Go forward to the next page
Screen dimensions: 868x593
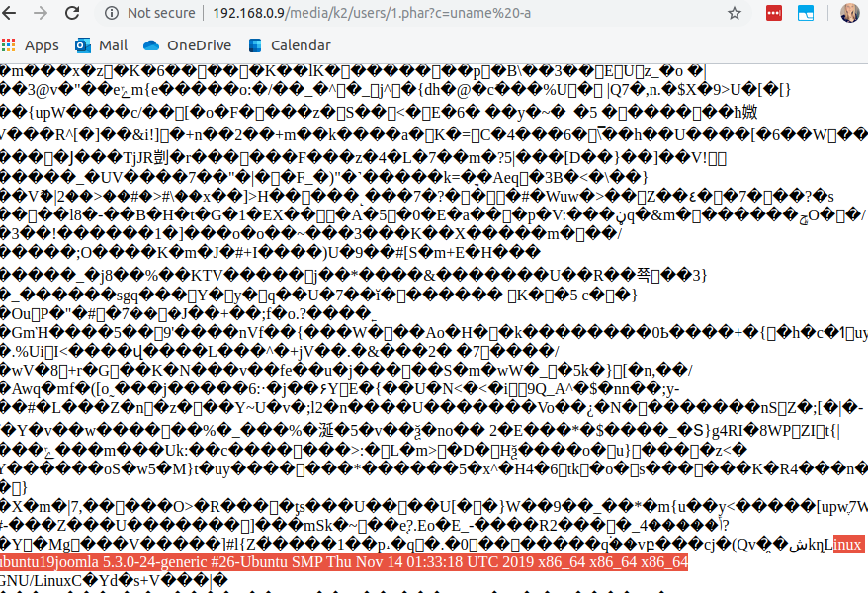pyautogui.click(x=41, y=13)
